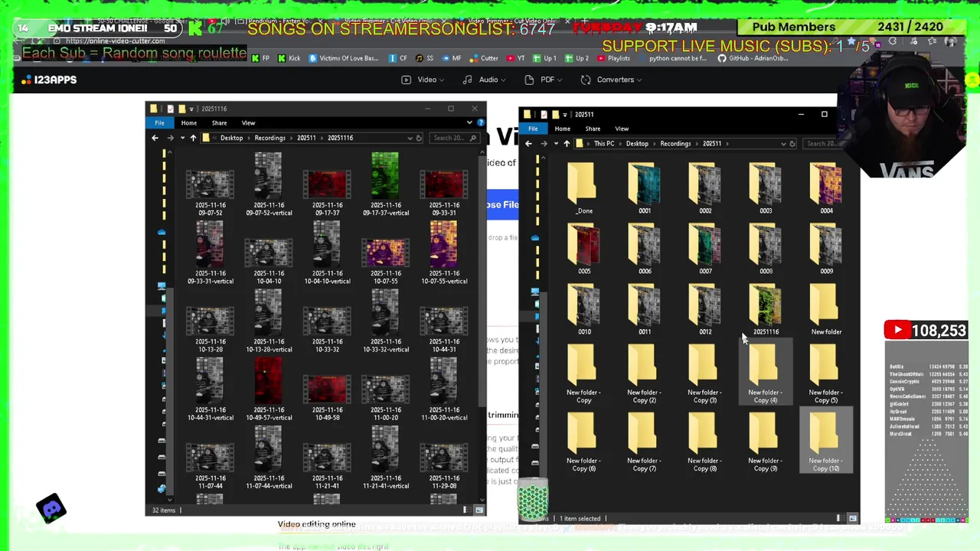Select the 0006 folder icon
The width and height of the screenshot is (980, 551).
644,245
